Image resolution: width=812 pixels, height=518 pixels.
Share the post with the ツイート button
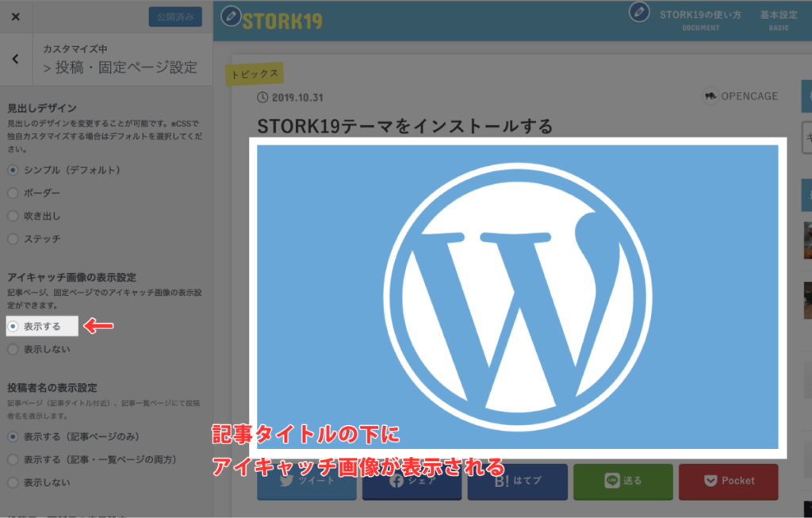[307, 482]
